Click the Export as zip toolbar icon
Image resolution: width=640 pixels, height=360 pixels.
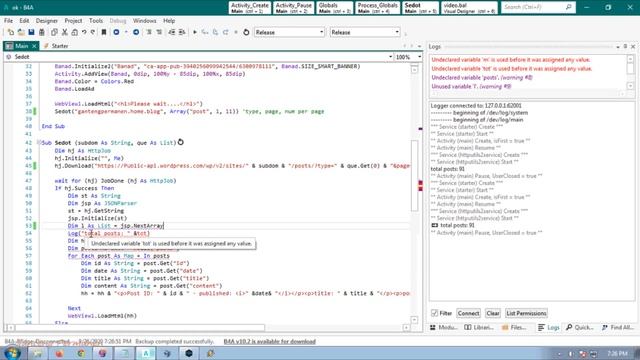pyautogui.click(x=42, y=32)
